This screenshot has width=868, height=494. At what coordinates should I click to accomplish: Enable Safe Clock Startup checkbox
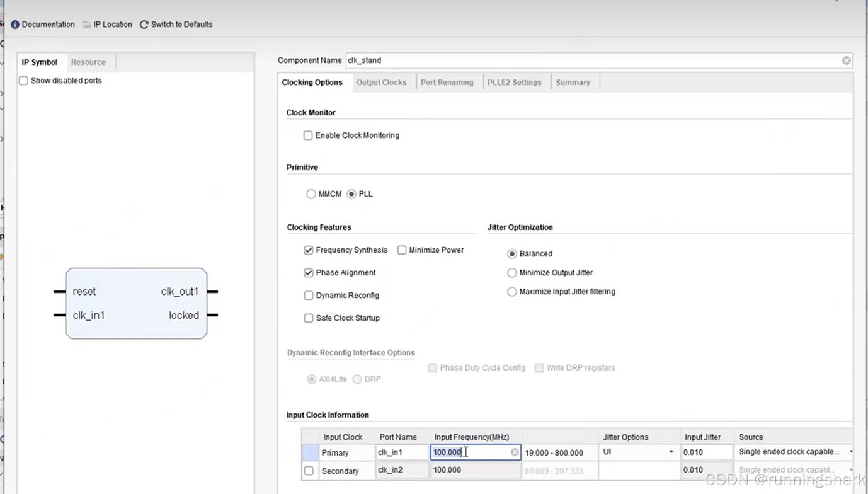click(x=309, y=318)
